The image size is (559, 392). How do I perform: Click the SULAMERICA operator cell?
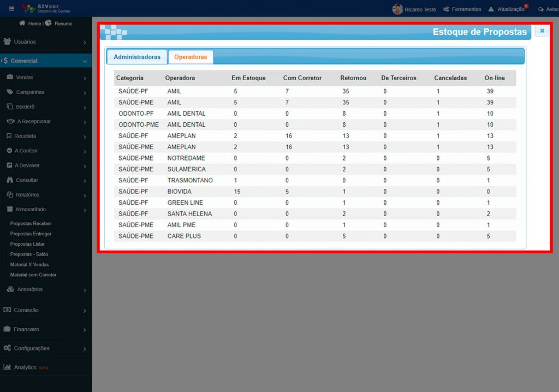coord(187,169)
